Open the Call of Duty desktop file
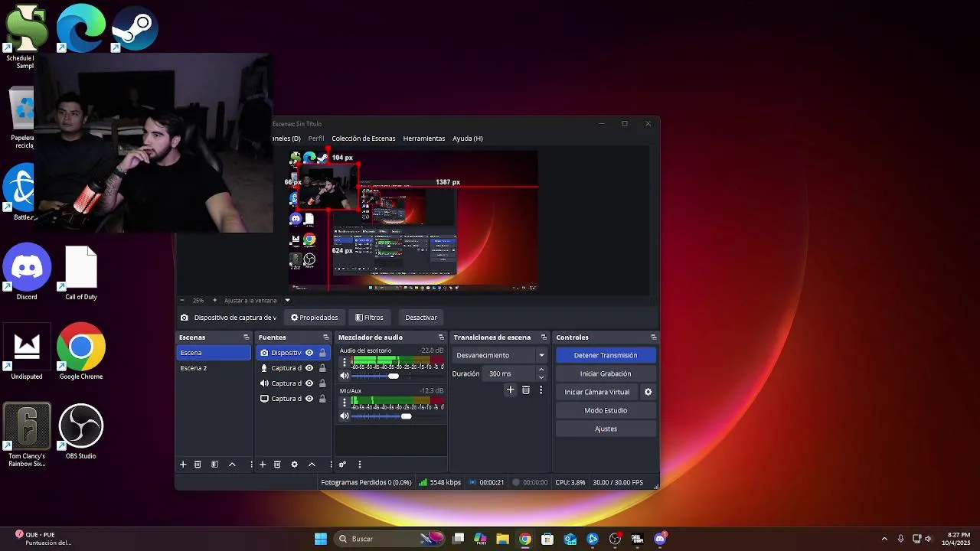Viewport: 980px width, 551px height. click(x=80, y=272)
